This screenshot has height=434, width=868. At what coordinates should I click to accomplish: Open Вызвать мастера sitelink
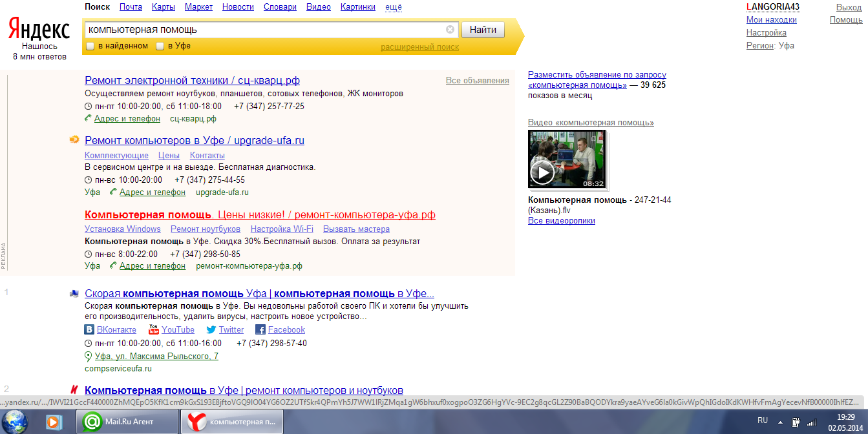(x=356, y=229)
